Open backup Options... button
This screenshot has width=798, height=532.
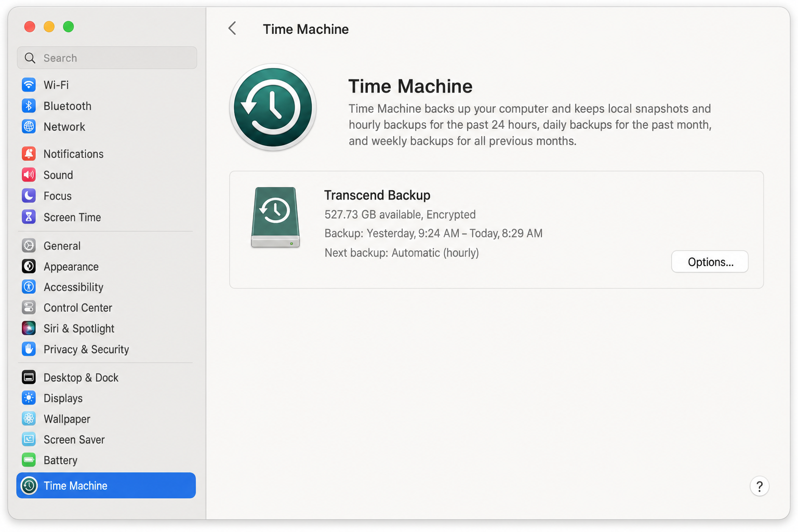click(710, 262)
